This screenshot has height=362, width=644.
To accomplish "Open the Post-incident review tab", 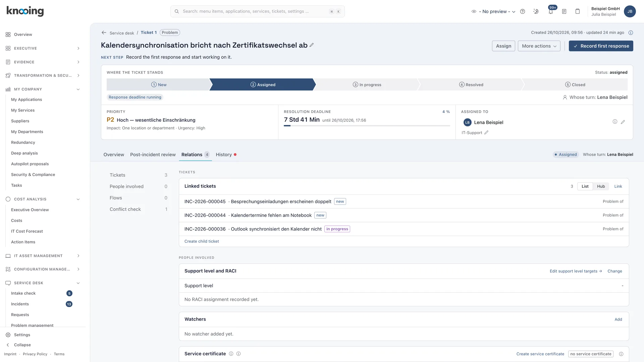I will [153, 155].
